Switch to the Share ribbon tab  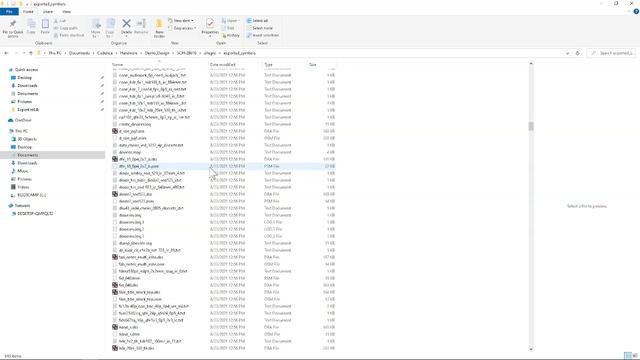[x=48, y=11]
